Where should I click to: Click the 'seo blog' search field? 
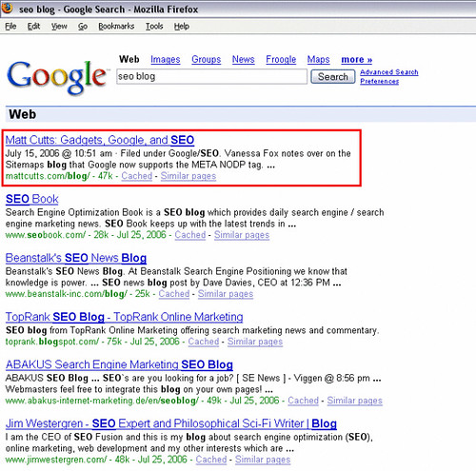point(211,76)
